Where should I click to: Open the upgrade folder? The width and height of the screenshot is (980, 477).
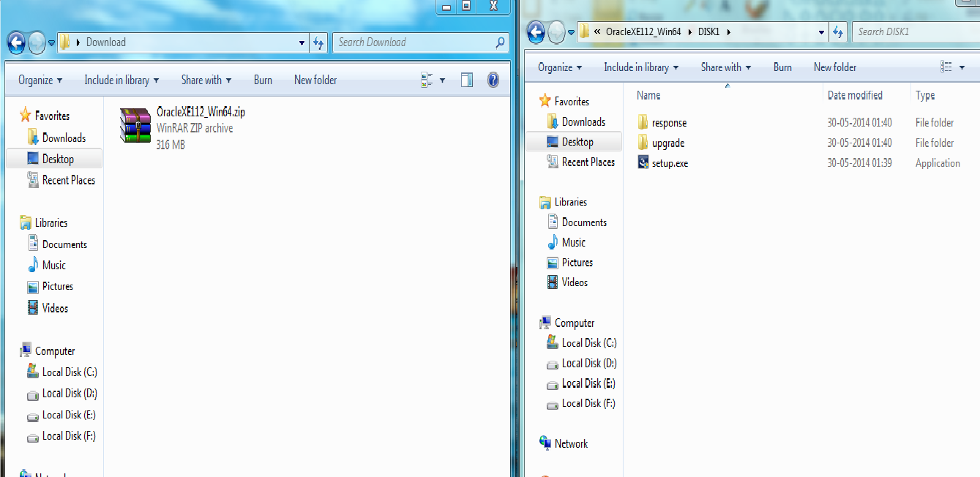(666, 143)
